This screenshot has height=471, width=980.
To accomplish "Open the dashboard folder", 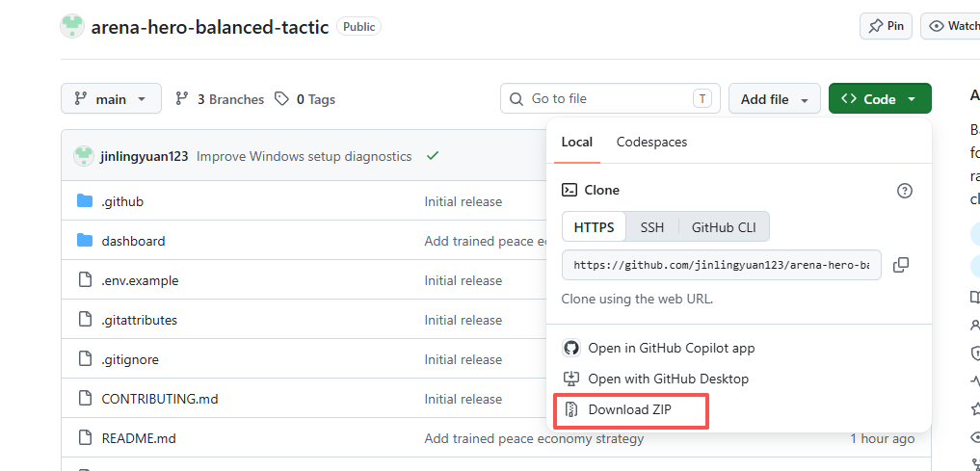I will tap(133, 241).
